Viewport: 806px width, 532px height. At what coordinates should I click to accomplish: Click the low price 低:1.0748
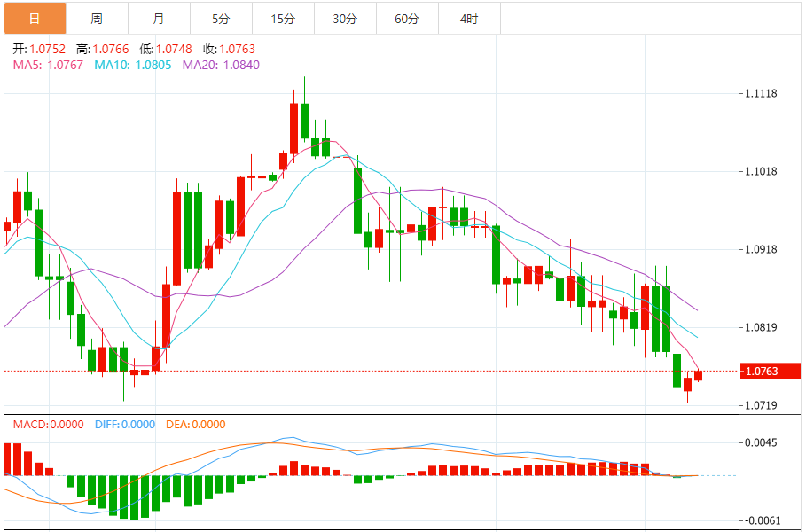click(x=166, y=49)
